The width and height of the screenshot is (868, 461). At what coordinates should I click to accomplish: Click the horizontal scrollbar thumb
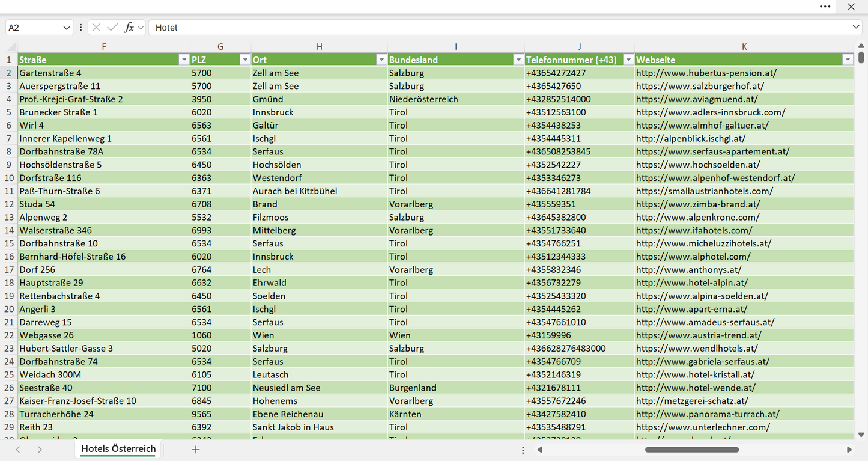tap(692, 450)
